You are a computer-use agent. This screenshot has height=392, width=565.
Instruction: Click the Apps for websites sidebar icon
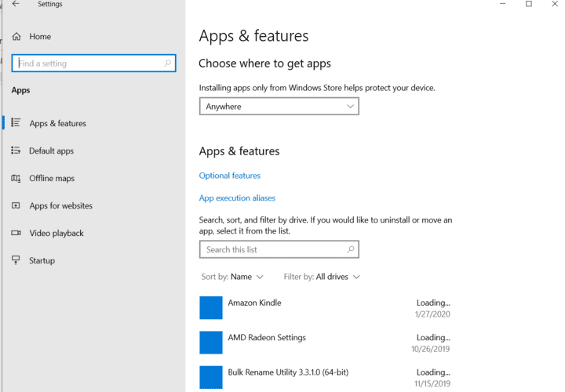(x=16, y=205)
